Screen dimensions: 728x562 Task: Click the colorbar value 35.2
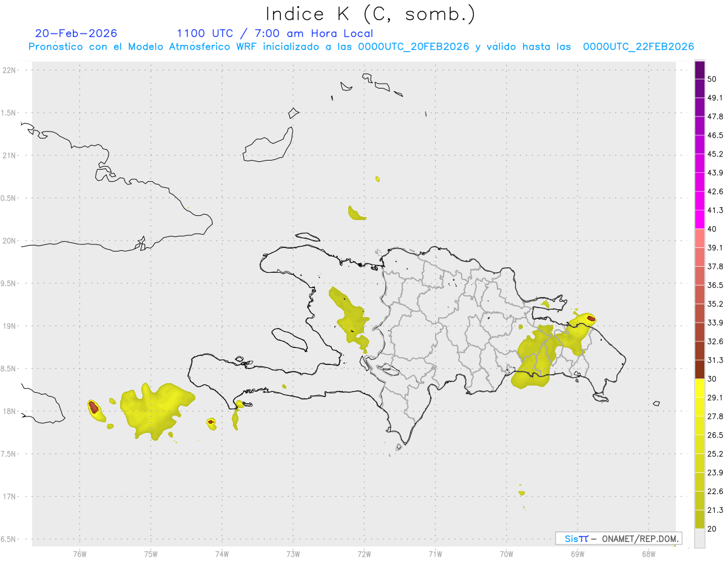click(715, 304)
